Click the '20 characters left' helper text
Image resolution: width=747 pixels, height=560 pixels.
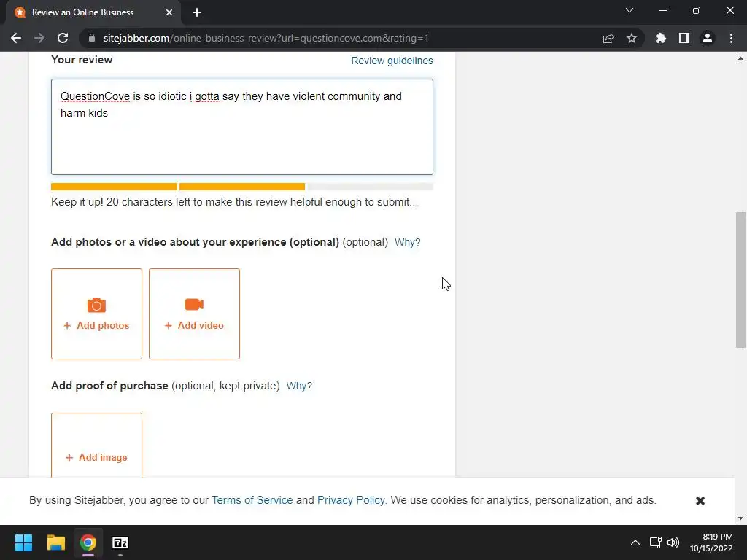[x=234, y=202]
